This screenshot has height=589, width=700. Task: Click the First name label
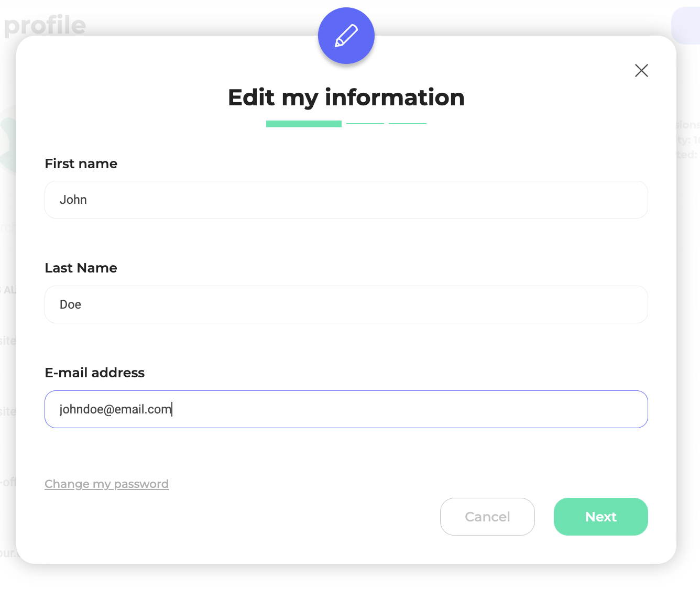[81, 163]
